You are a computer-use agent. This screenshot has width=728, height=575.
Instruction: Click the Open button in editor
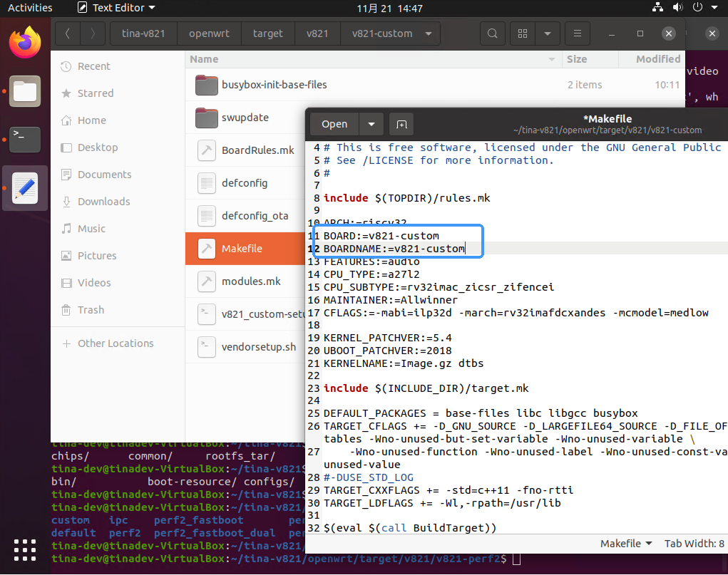tap(334, 124)
